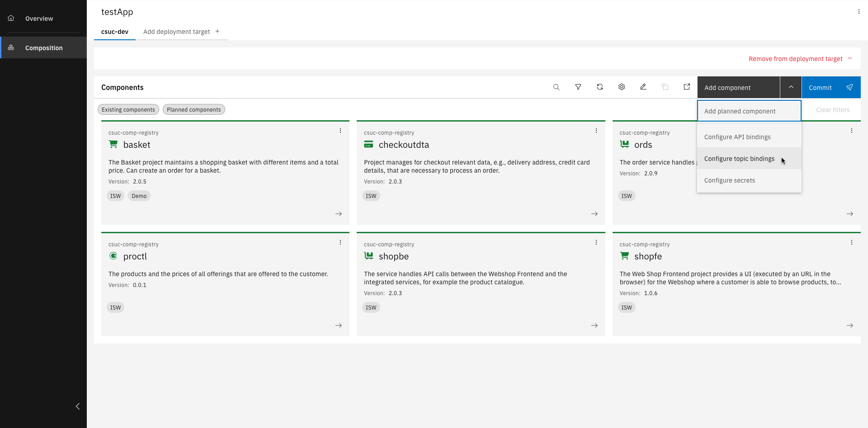The height and width of the screenshot is (428, 868).
Task: Click the home icon next to Overview
Action: pos(11,18)
